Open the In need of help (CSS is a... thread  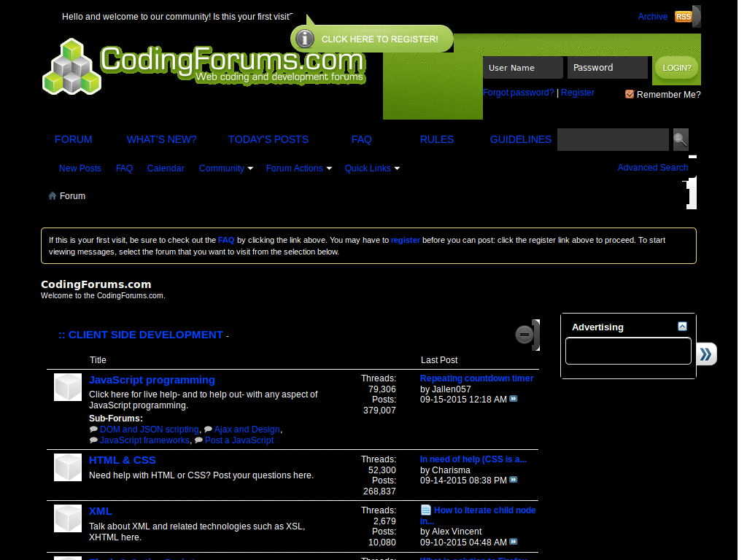pos(473,459)
